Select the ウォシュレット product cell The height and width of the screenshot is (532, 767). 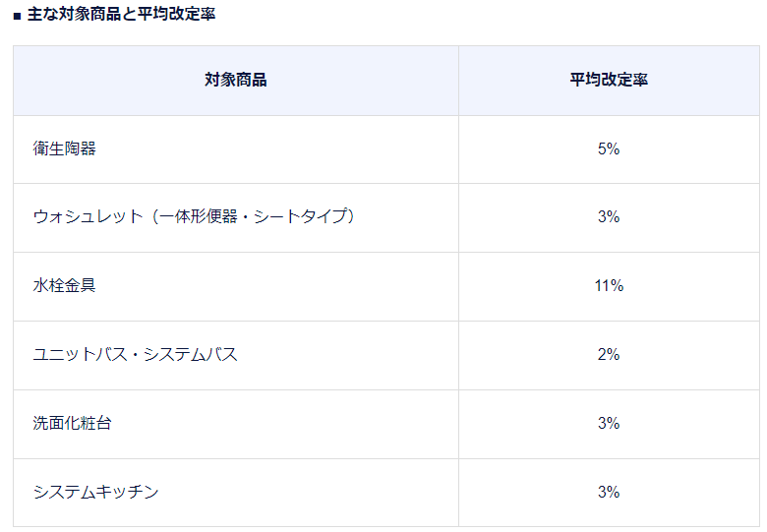tap(236, 217)
